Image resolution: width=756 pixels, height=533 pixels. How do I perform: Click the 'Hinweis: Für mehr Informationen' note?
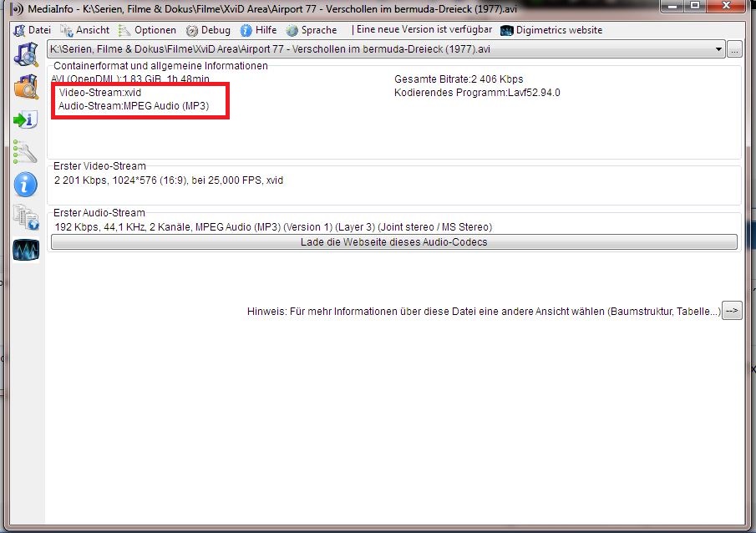(x=484, y=312)
